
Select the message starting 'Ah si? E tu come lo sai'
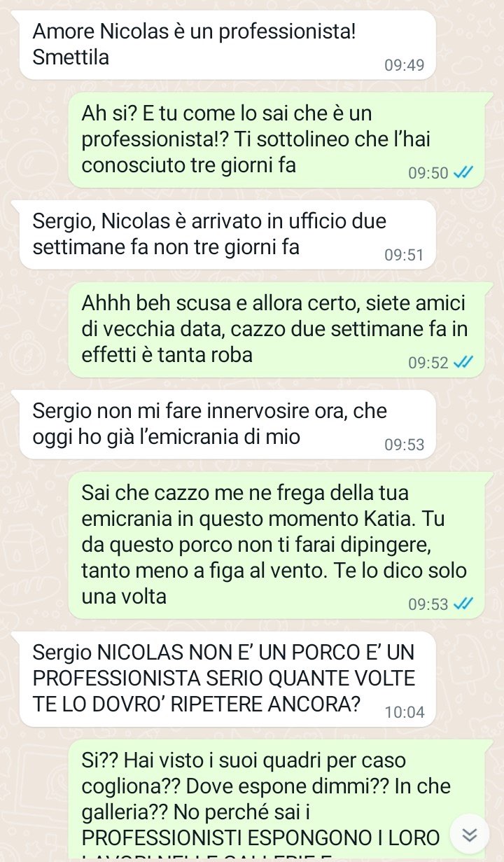coord(279,140)
